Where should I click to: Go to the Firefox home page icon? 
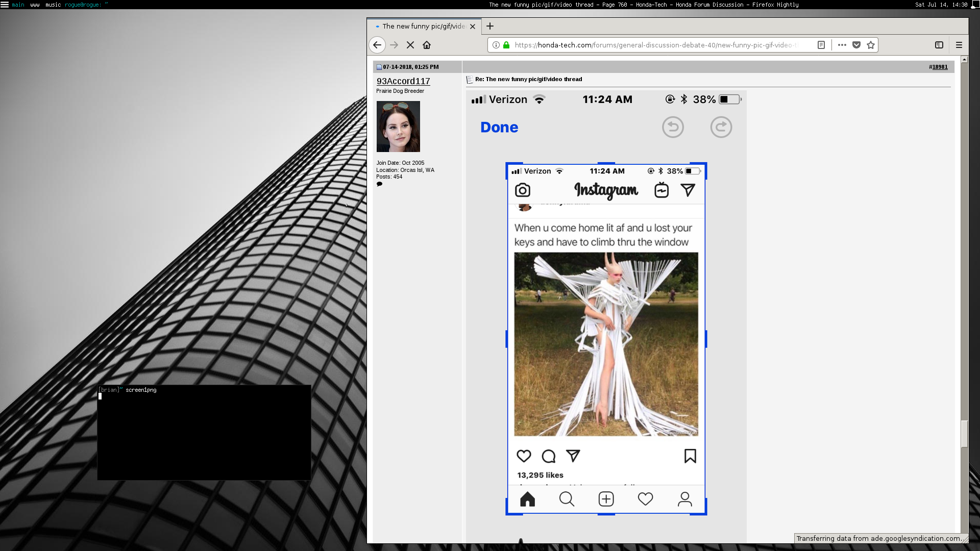click(x=427, y=45)
